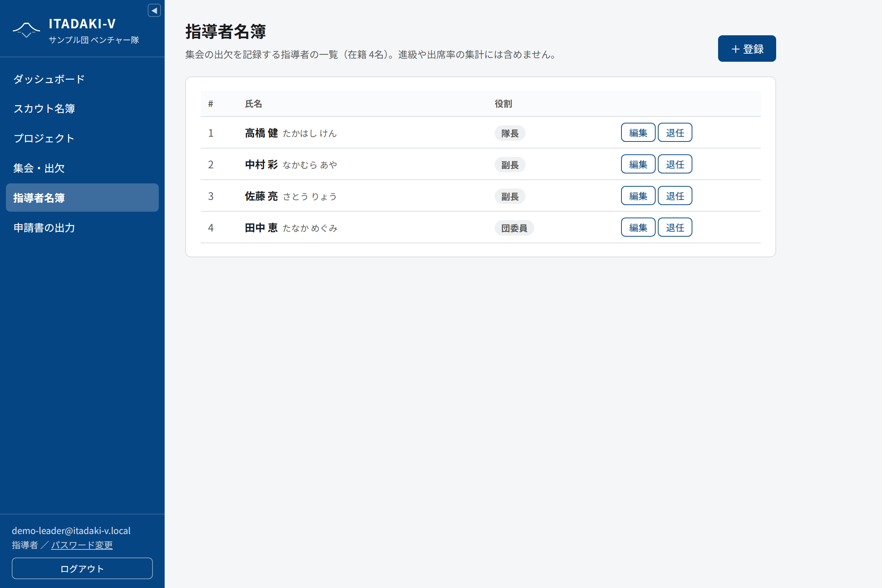This screenshot has height=588, width=882.
Task: Click the ログアウト button
Action: coord(82,569)
